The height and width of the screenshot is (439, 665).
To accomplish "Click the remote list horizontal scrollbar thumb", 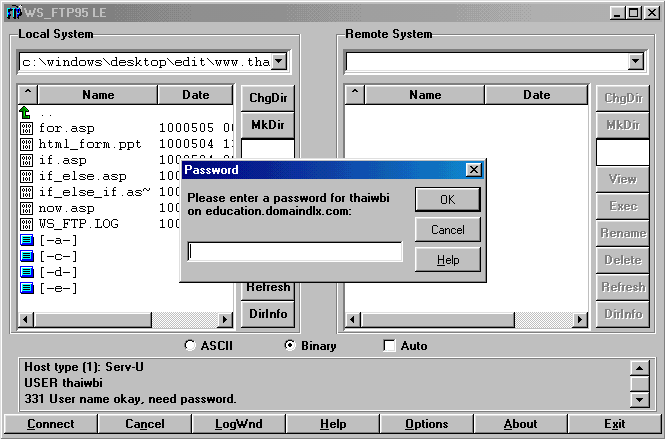I will pos(437,319).
